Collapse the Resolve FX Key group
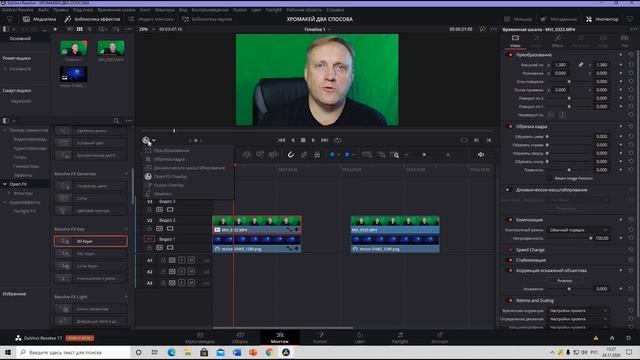The width and height of the screenshot is (640, 360). coord(126,229)
